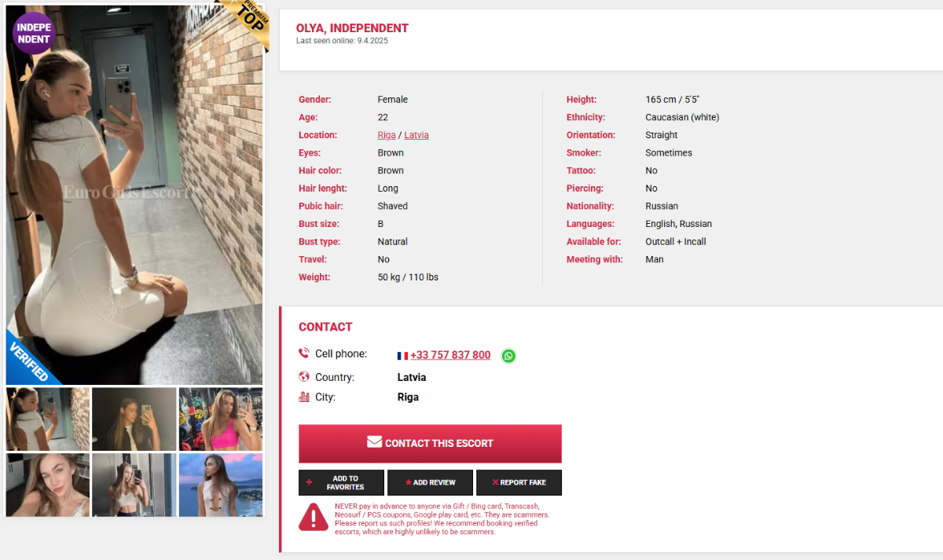Click Add to Favorites button
The width and height of the screenshot is (943, 560).
coord(341,482)
